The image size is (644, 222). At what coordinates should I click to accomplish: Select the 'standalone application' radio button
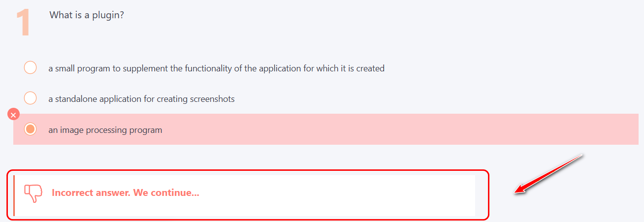[x=31, y=98]
